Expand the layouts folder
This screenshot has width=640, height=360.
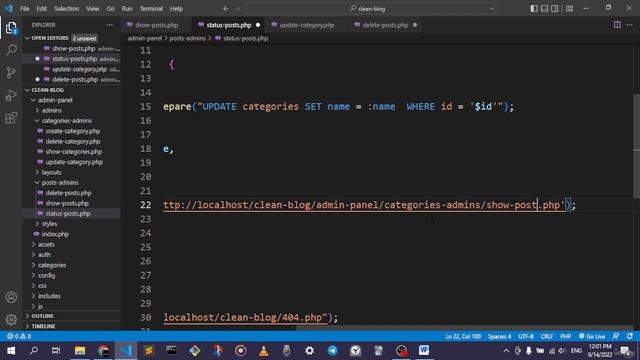(x=51, y=172)
